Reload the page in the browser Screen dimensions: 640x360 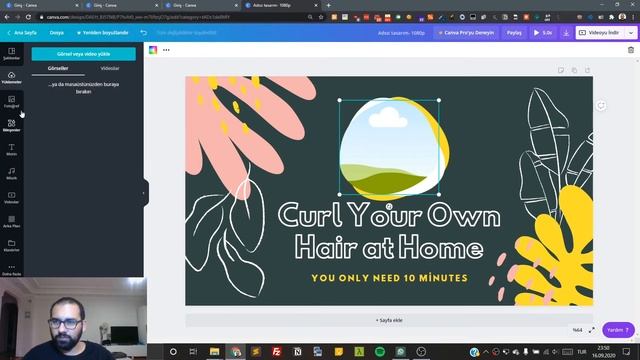tap(28, 17)
